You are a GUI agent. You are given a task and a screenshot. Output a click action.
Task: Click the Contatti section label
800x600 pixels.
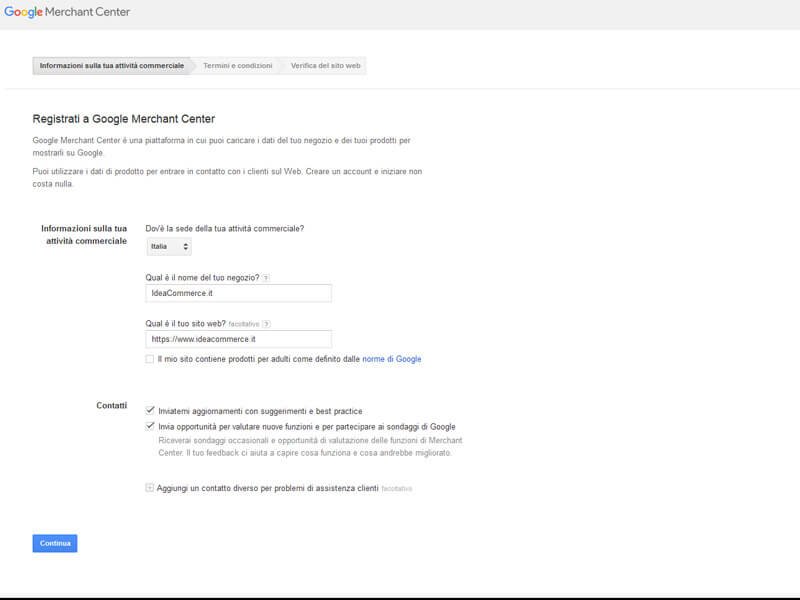[x=112, y=406]
